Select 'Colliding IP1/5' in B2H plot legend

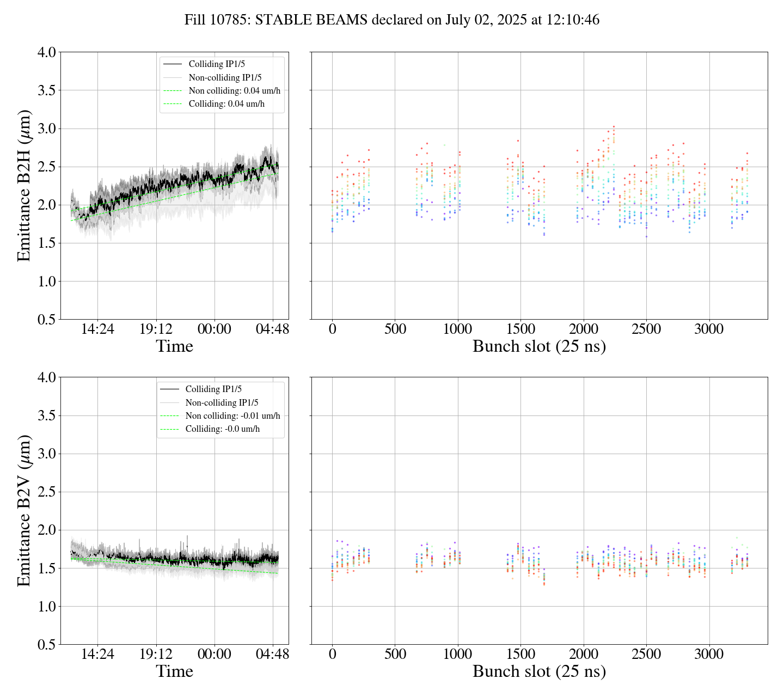coord(217,64)
